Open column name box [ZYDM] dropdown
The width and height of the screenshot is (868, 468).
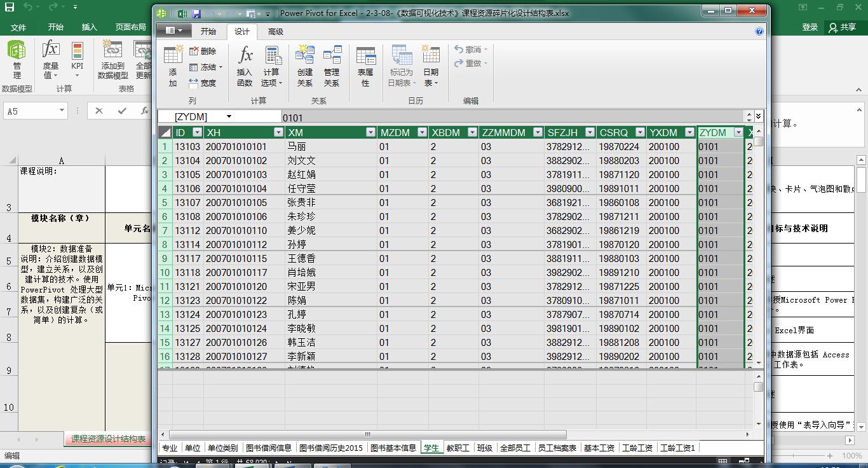(x=229, y=117)
